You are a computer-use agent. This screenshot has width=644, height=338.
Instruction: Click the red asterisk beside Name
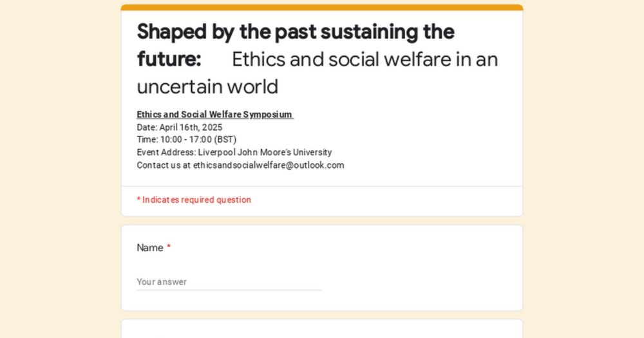[169, 248]
